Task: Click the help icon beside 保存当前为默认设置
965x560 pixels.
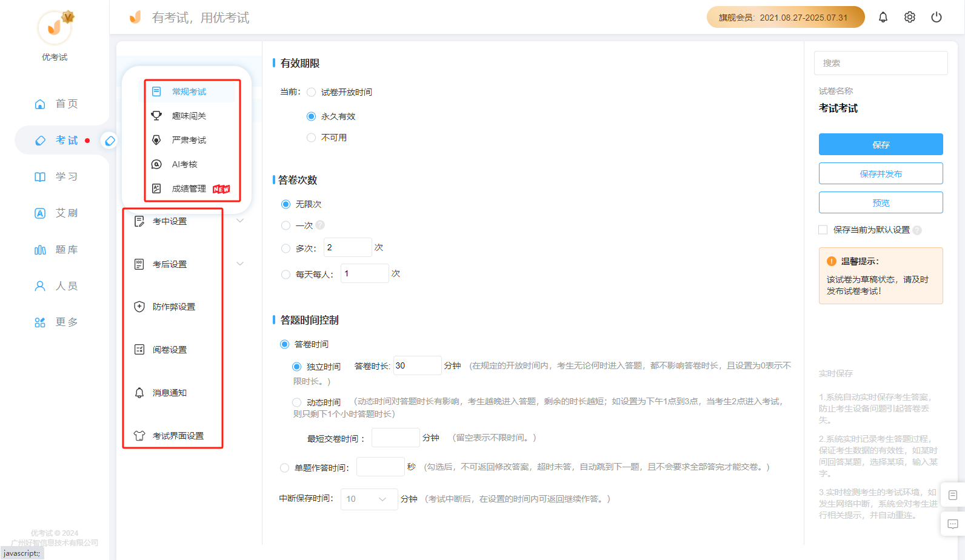Action: click(x=917, y=230)
